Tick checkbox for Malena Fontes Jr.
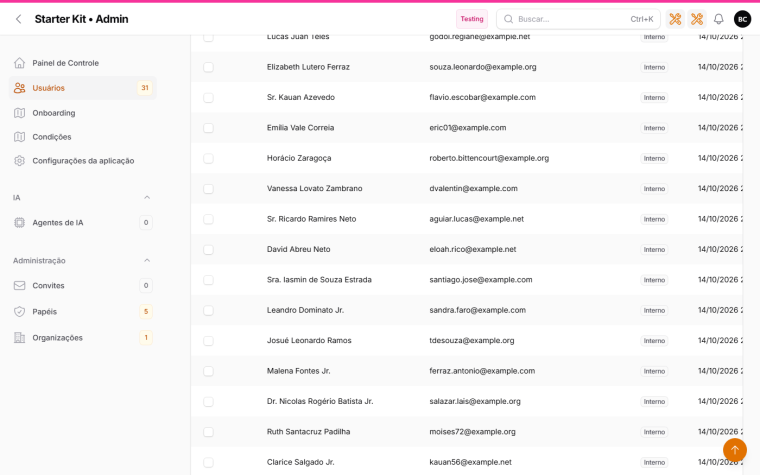760x475 pixels. [208, 371]
